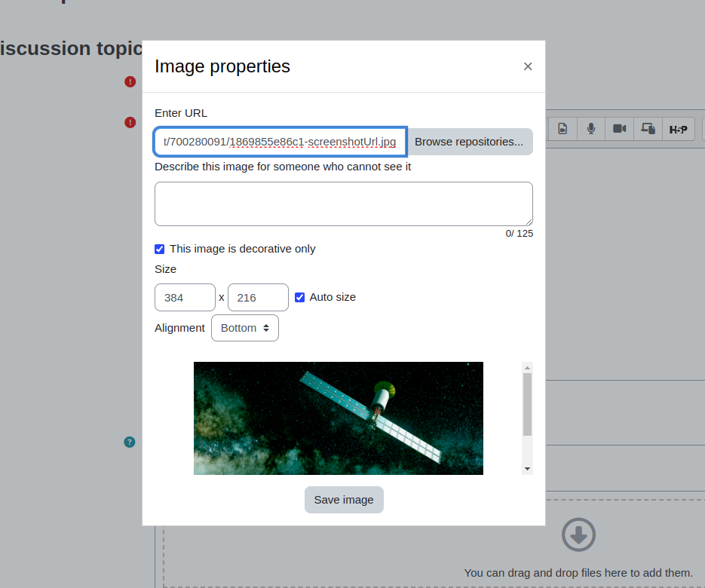
Task: Toggle the Auto size checkbox
Action: pyautogui.click(x=299, y=297)
